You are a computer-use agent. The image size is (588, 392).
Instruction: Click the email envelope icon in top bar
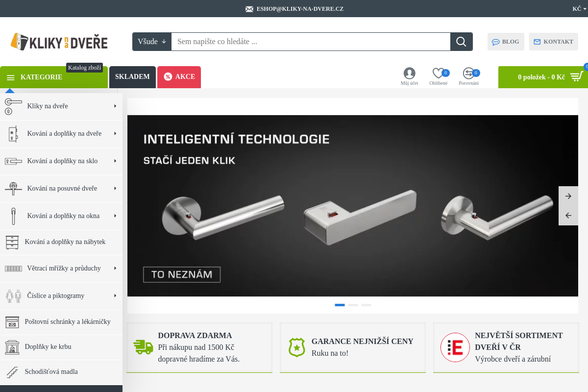(249, 9)
